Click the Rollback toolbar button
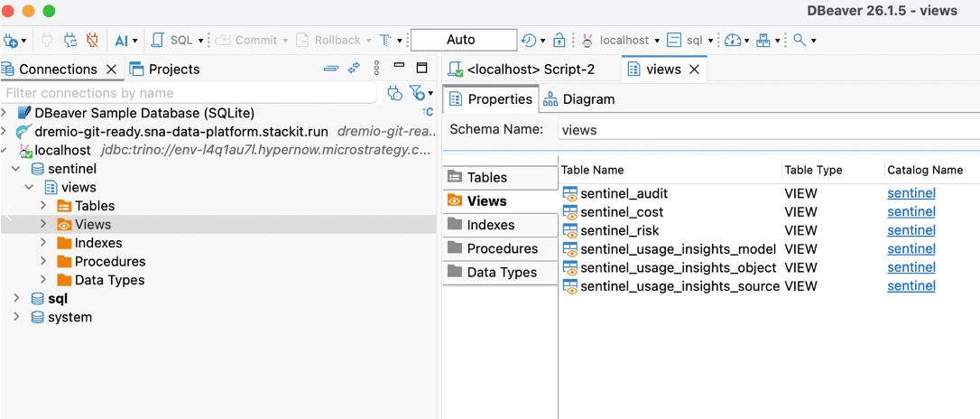This screenshot has width=980, height=419. tap(328, 41)
